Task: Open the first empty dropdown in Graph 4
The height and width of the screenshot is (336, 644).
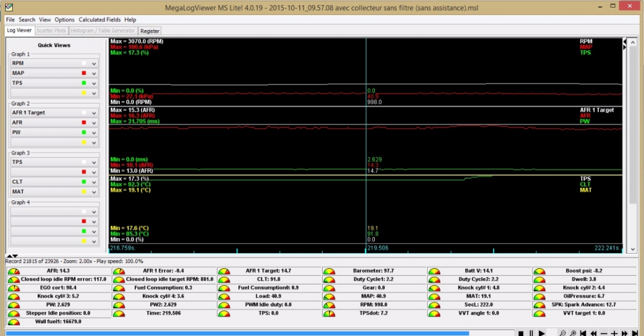Action: [94, 212]
